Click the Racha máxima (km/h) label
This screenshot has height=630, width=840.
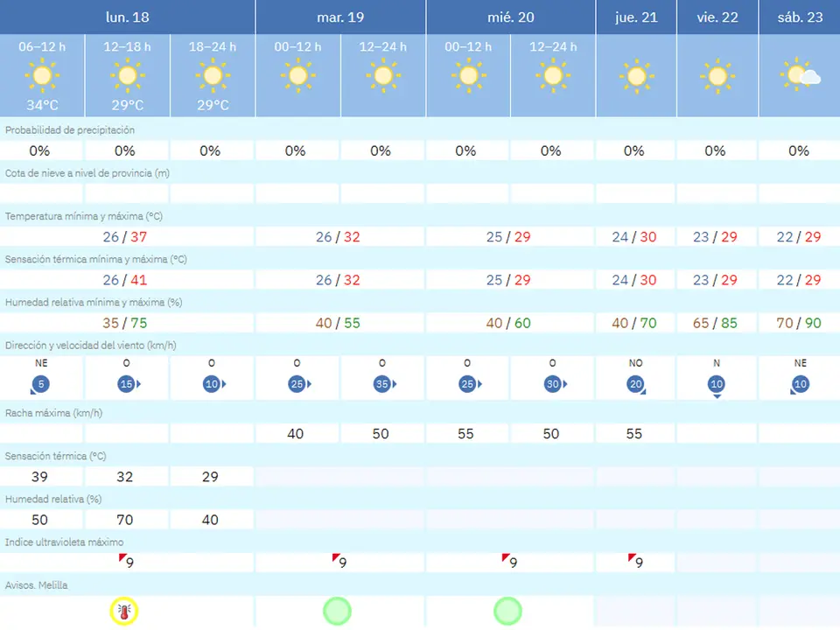[x=53, y=413]
